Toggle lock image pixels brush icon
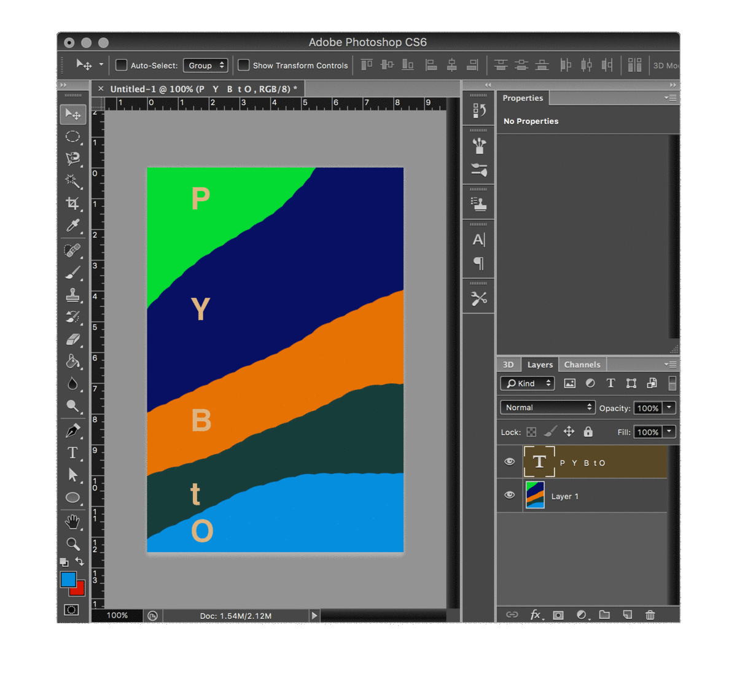Image resolution: width=737 pixels, height=700 pixels. coord(550,432)
